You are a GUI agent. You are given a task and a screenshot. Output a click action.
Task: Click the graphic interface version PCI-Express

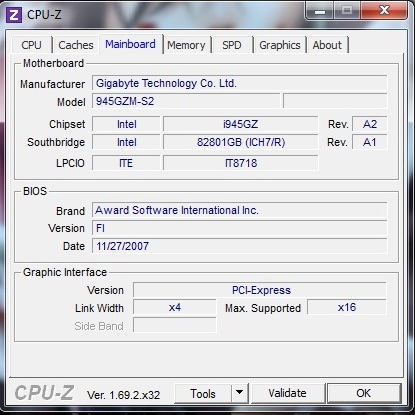coord(260,290)
